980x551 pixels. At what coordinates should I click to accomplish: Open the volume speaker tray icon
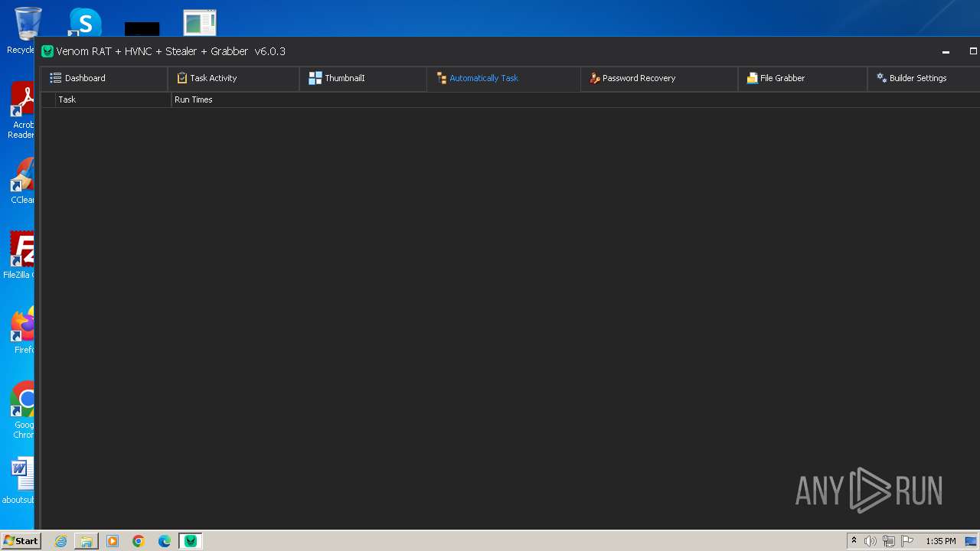[871, 541]
